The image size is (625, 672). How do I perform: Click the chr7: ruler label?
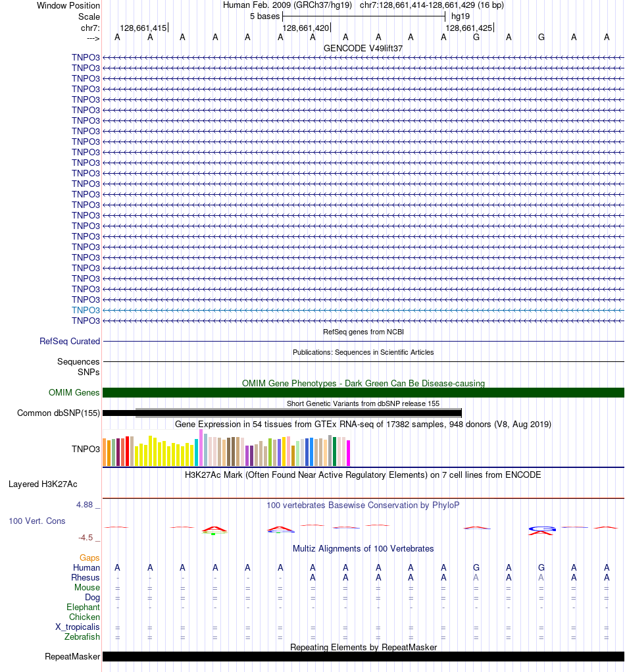[x=90, y=28]
